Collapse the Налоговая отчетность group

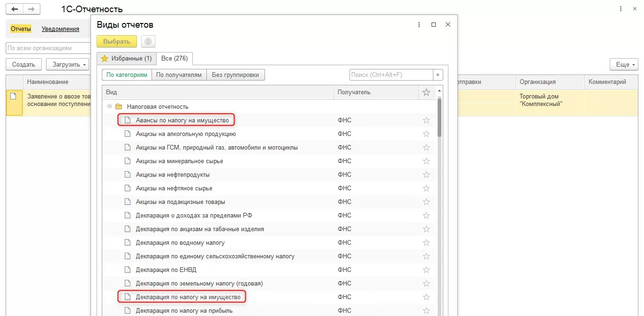109,106
